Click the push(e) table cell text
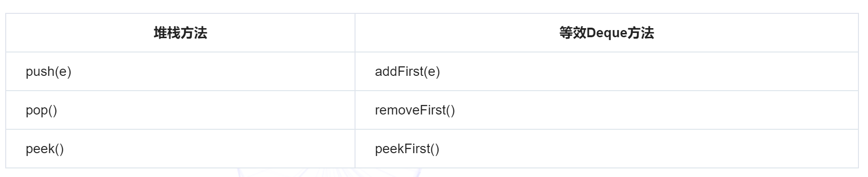This screenshot has height=177, width=868. 49,72
